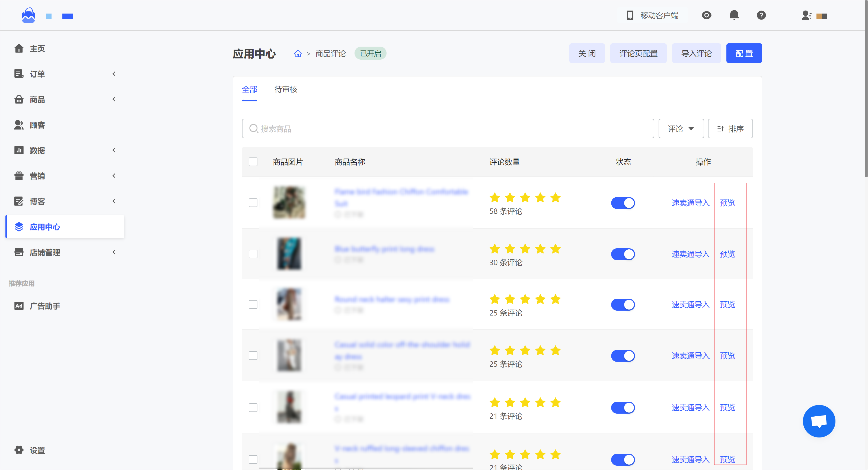This screenshot has width=868, height=470.
Task: Click the eye preview icon in header
Action: pyautogui.click(x=706, y=15)
